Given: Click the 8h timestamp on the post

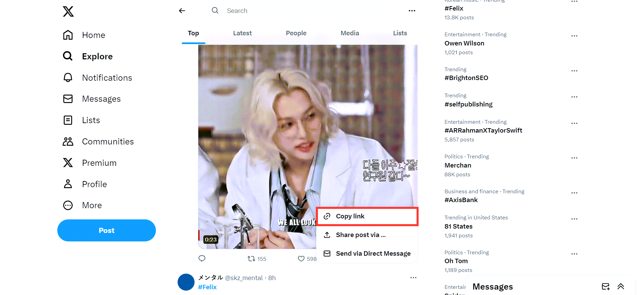Looking at the screenshot, I should (272, 278).
